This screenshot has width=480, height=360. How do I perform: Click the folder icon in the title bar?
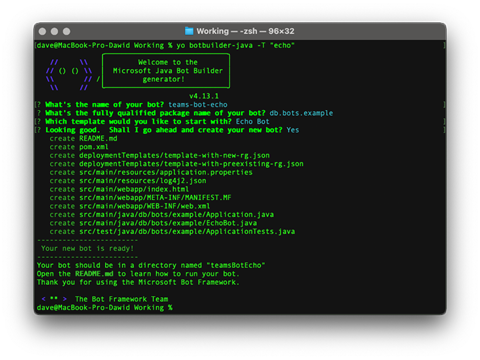point(189,31)
